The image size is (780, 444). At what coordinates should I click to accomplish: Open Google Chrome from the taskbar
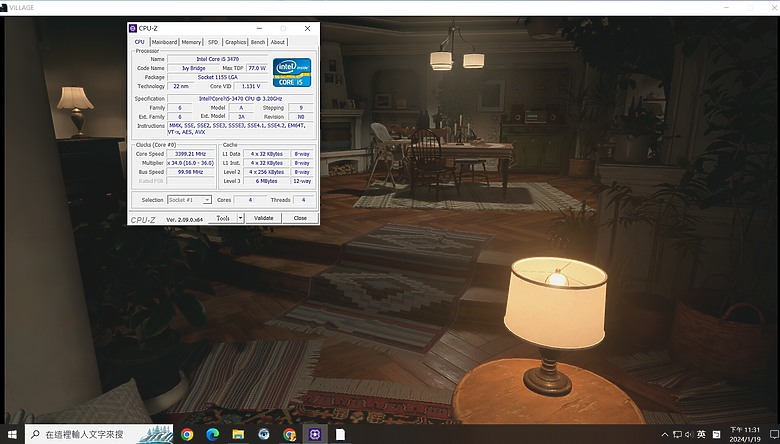click(187, 435)
